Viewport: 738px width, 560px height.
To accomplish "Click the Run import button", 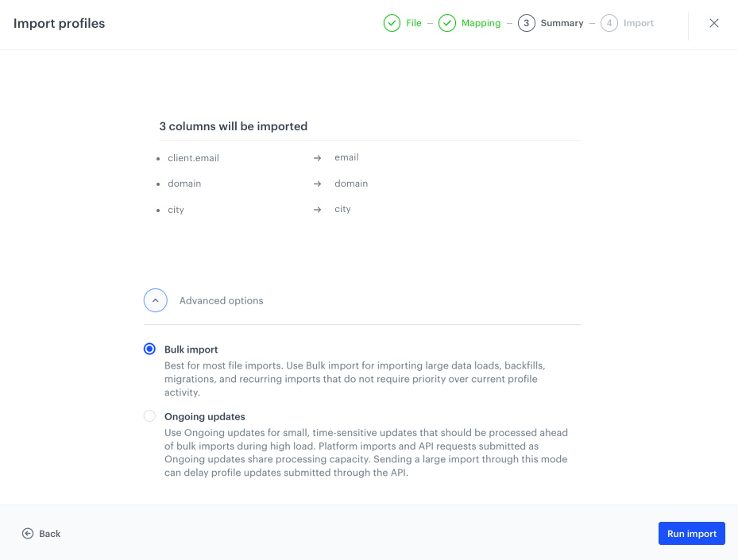I will coord(691,533).
